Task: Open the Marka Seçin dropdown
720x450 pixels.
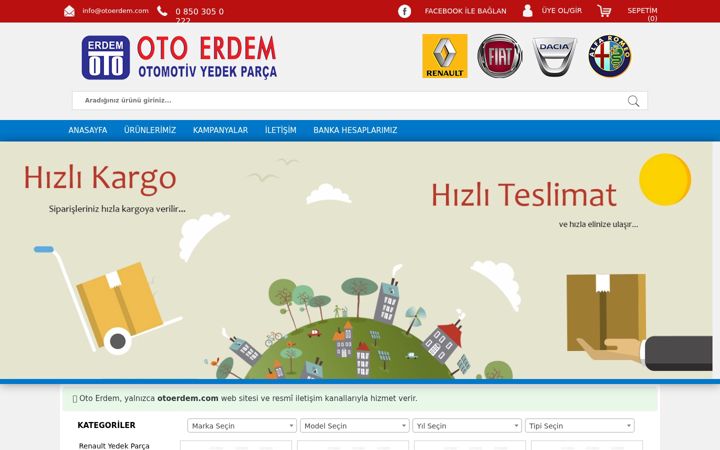Action: pyautogui.click(x=242, y=426)
